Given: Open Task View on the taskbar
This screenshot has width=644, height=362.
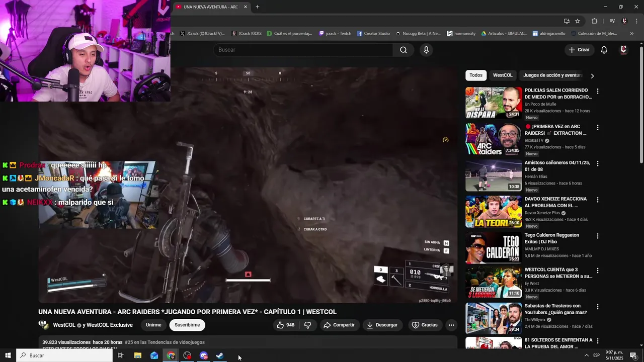Looking at the screenshot, I should [121, 355].
